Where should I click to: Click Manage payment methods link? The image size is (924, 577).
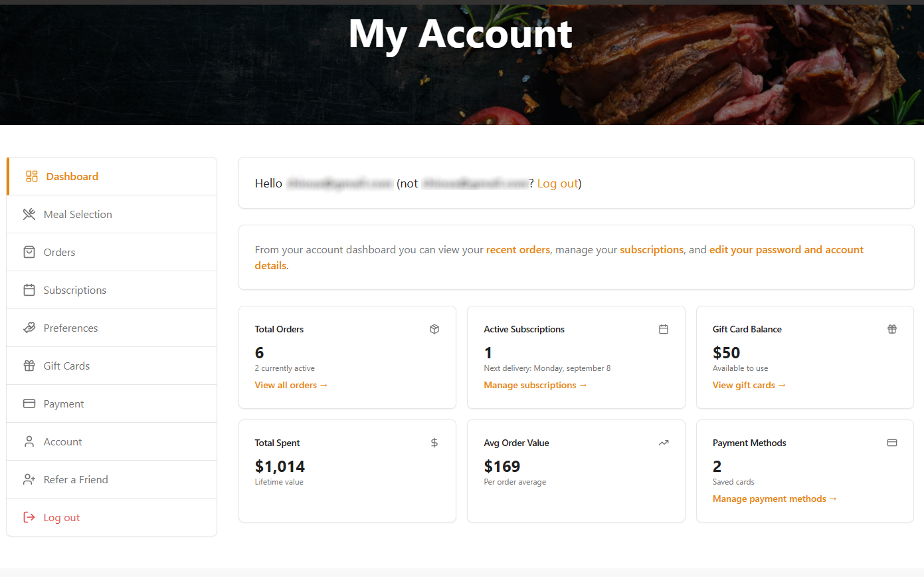[x=774, y=499]
